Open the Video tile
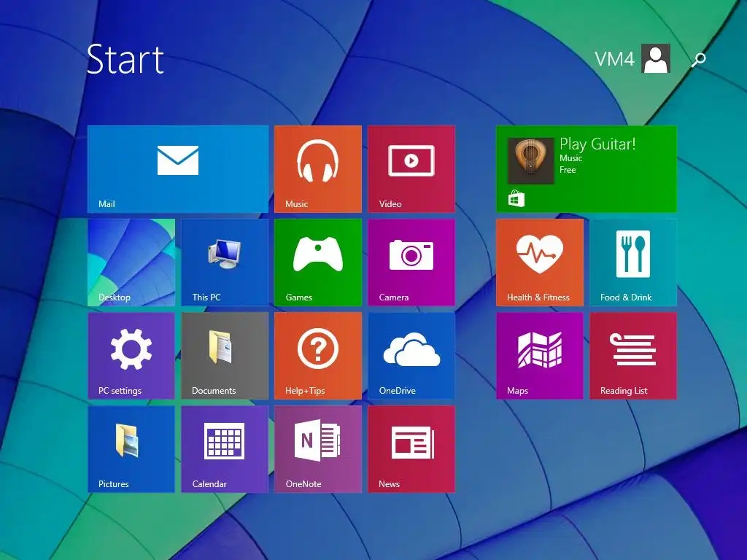The height and width of the screenshot is (560, 747). (411, 169)
